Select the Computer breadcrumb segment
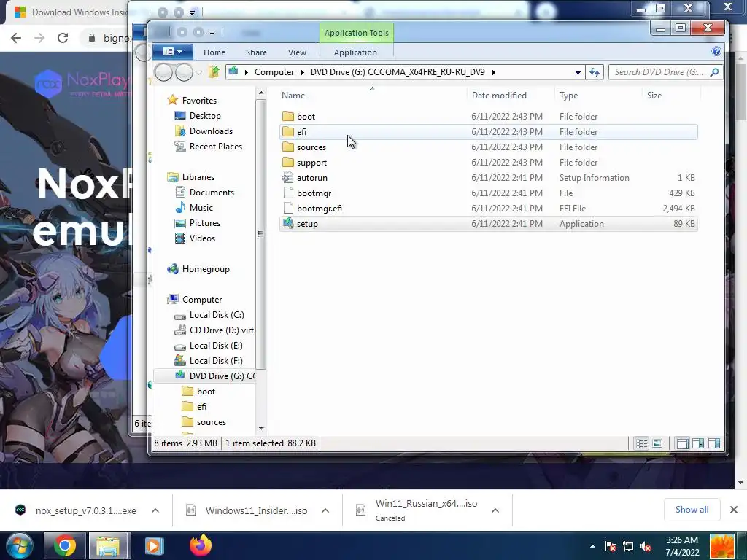 tap(274, 72)
